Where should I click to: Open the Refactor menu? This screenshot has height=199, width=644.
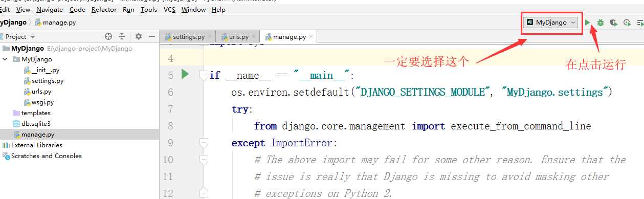click(104, 10)
